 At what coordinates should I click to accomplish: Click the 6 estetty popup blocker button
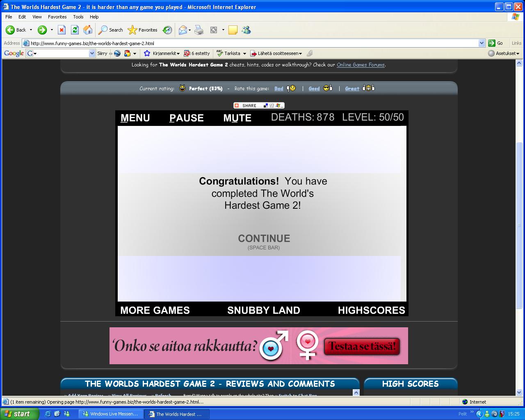[197, 53]
